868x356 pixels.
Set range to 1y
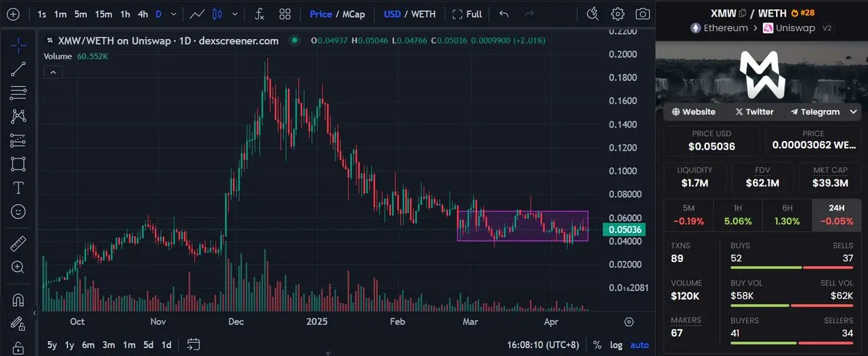[69, 345]
